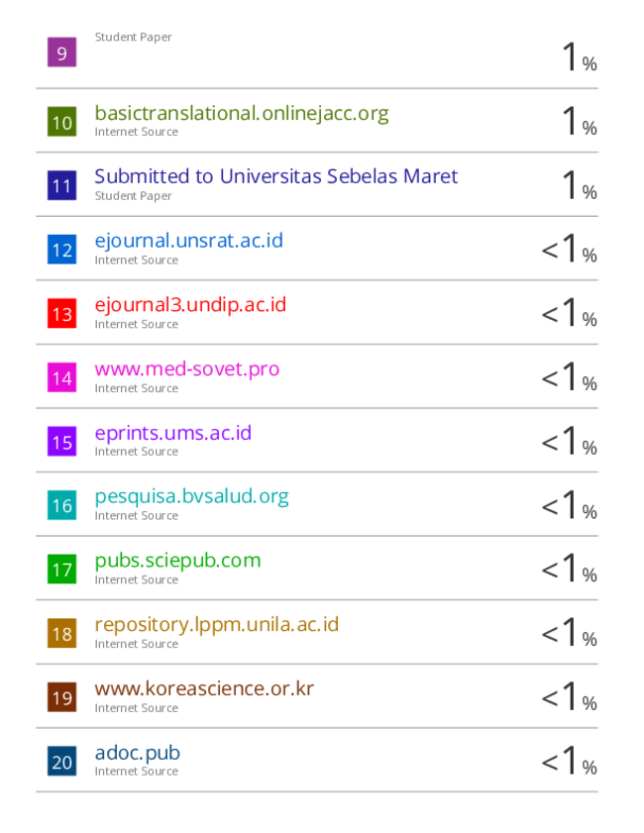The height and width of the screenshot is (833, 644).
Task: Click the purple source number 9 badge
Action: [61, 52]
